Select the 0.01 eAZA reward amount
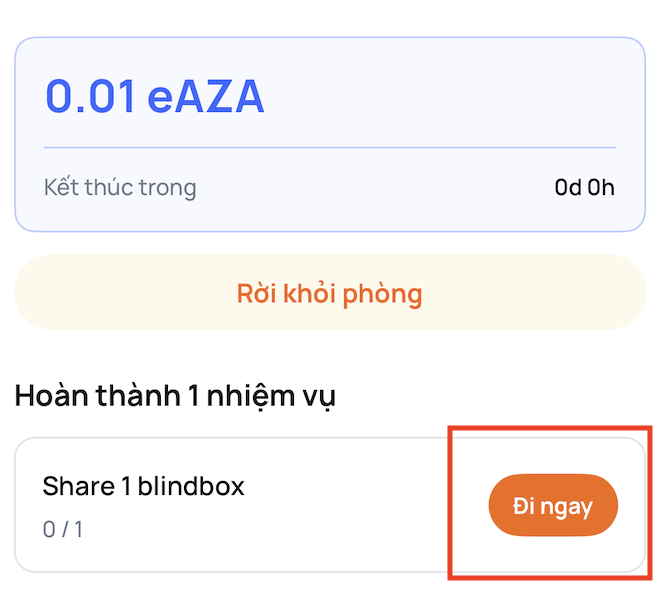 tap(155, 96)
